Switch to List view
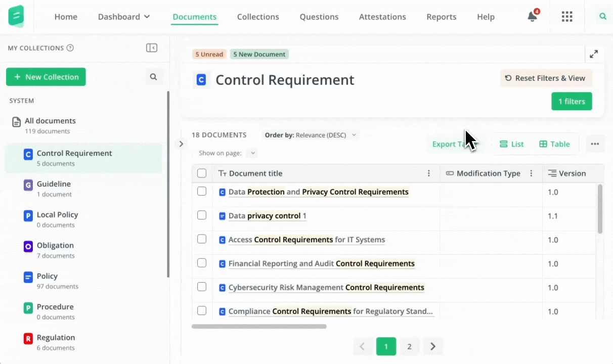Screen dimensions: 613x364 (x=511, y=144)
